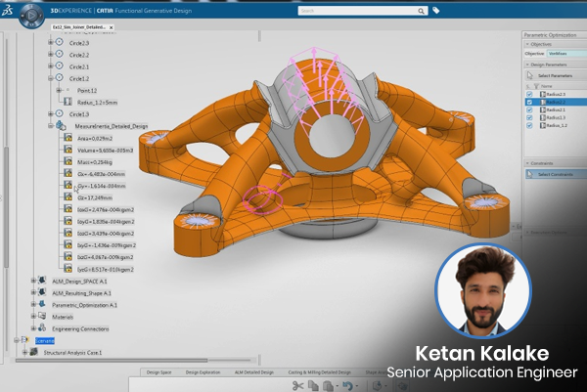Click the Copy icon in bottom toolbar

click(x=314, y=385)
